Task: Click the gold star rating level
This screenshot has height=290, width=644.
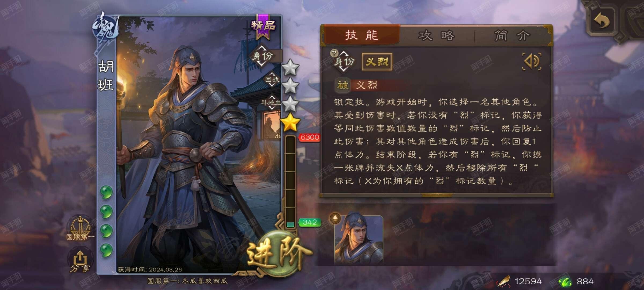Action: (x=290, y=122)
